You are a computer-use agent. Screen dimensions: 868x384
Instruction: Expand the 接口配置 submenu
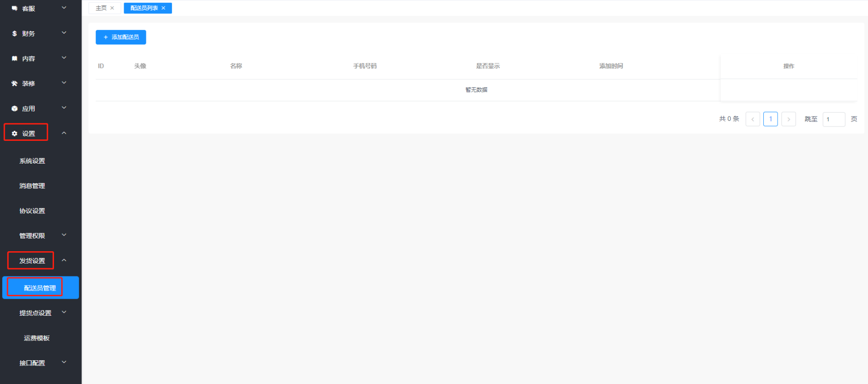click(x=64, y=363)
